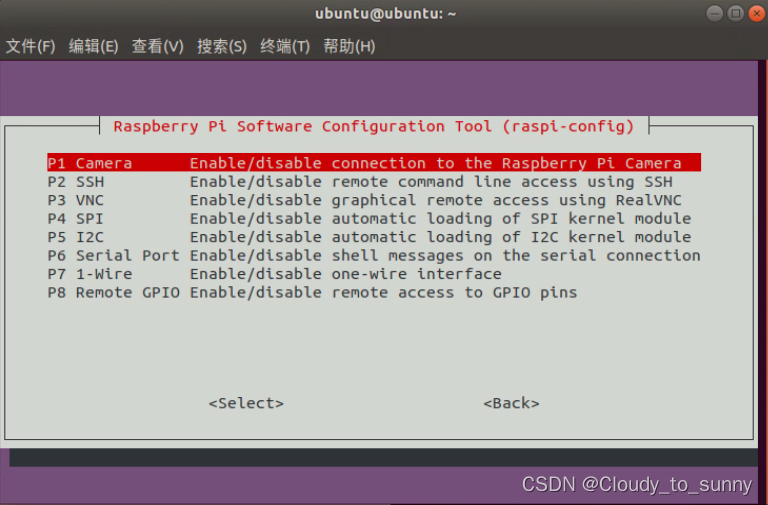The image size is (768, 505).
Task: Select the P6 Serial Port option
Action: [374, 255]
